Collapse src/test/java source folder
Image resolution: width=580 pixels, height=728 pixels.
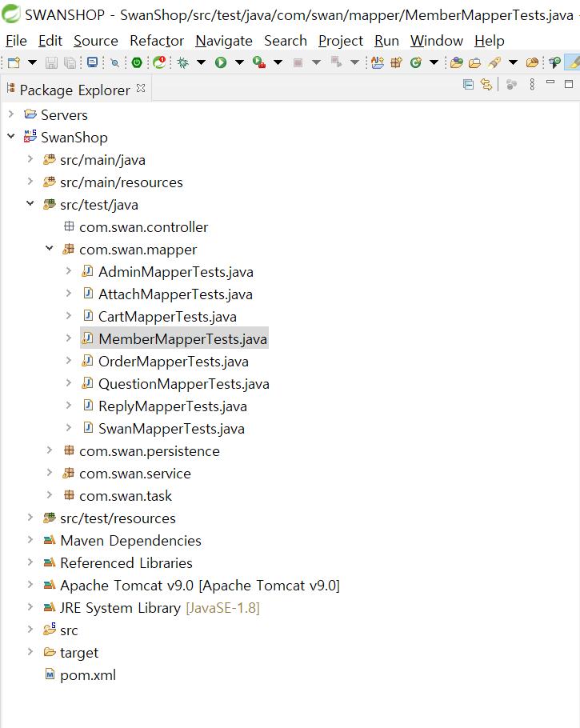point(30,203)
